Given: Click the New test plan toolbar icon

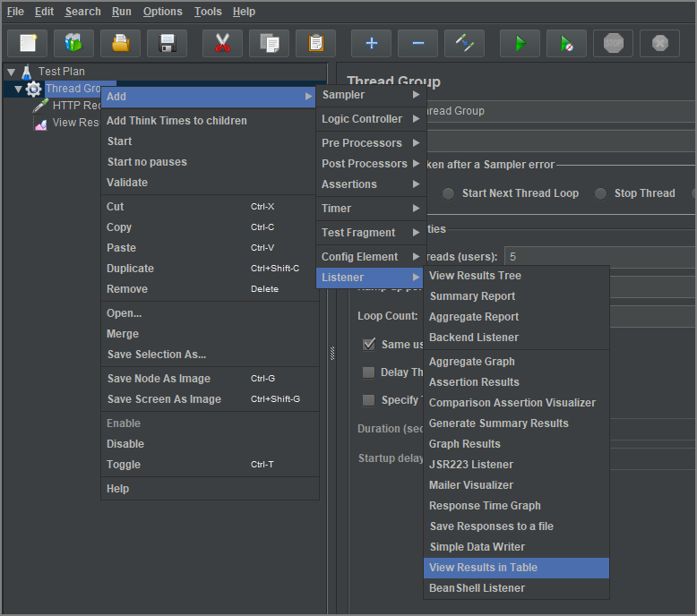Looking at the screenshot, I should click(x=27, y=43).
